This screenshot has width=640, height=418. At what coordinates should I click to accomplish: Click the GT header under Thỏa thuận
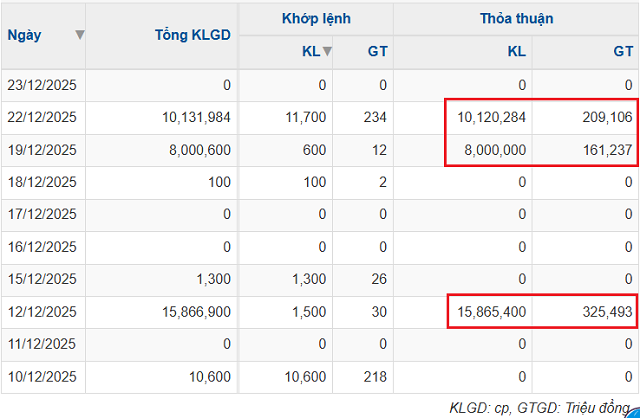pyautogui.click(x=622, y=52)
